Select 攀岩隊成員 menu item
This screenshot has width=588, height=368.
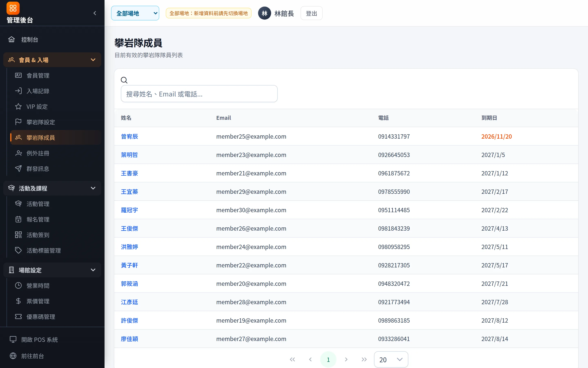coord(55,138)
